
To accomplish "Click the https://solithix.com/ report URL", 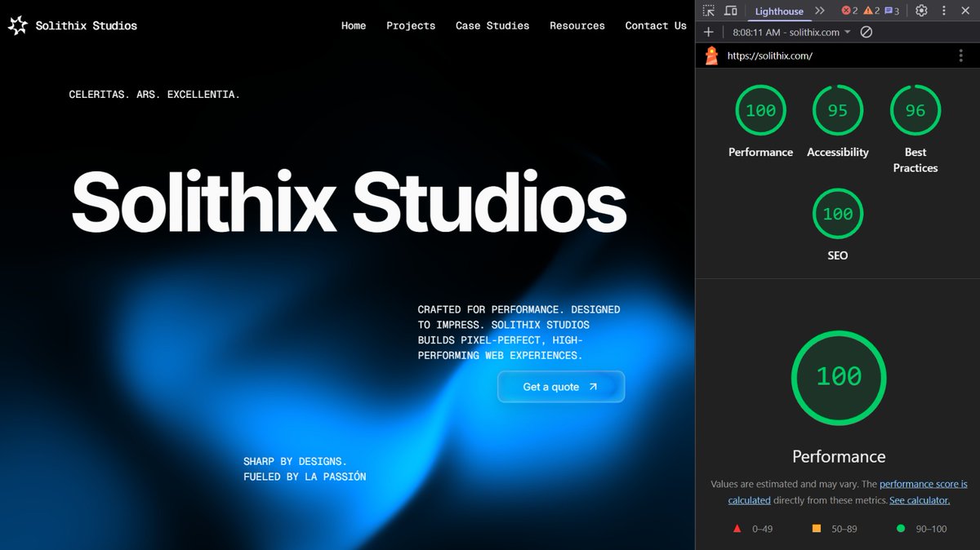I will coord(769,55).
